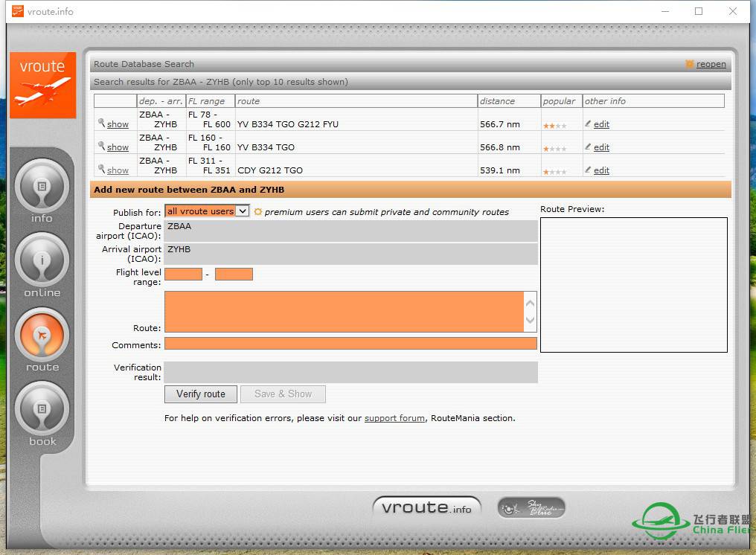The width and height of the screenshot is (756, 555).
Task: Click the vroute.info footer logo
Action: tap(426, 507)
